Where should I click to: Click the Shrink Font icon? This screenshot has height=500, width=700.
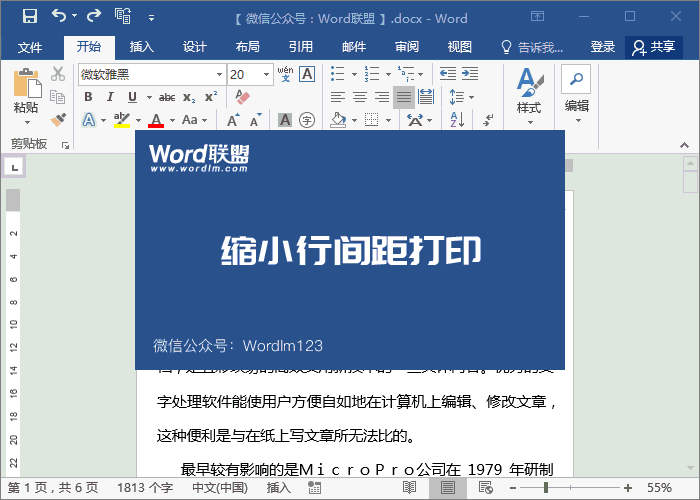[x=255, y=120]
